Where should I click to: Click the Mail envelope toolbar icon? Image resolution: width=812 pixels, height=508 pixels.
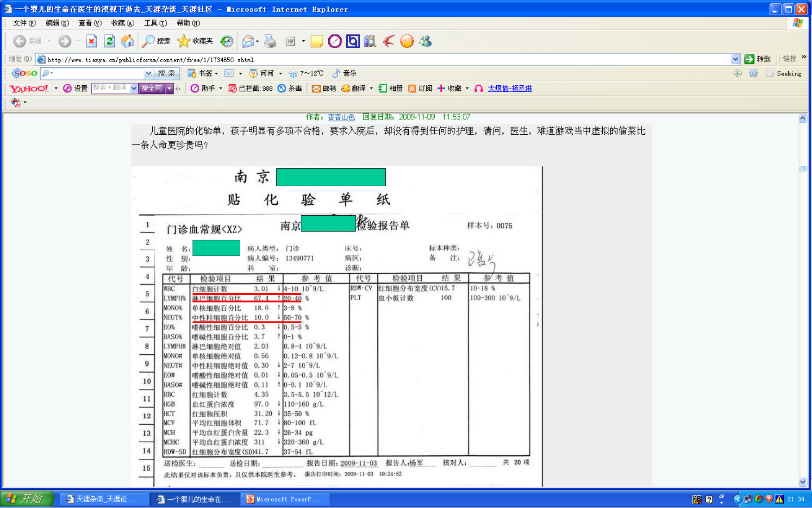[x=248, y=41]
